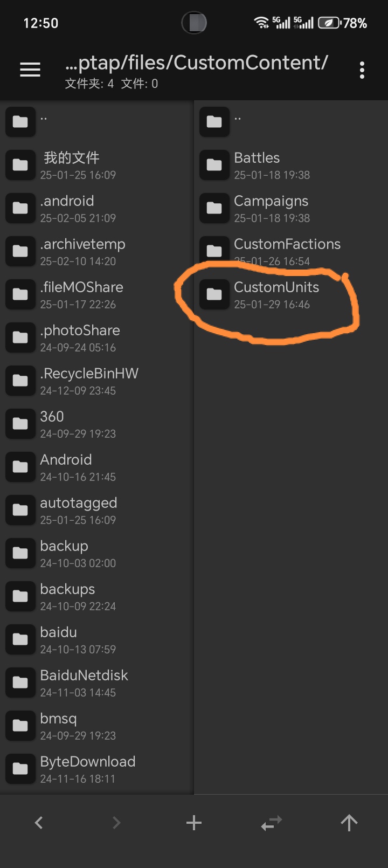Screen dimensions: 388x868
Task: Open the hamburger navigation menu
Action: pos(30,70)
